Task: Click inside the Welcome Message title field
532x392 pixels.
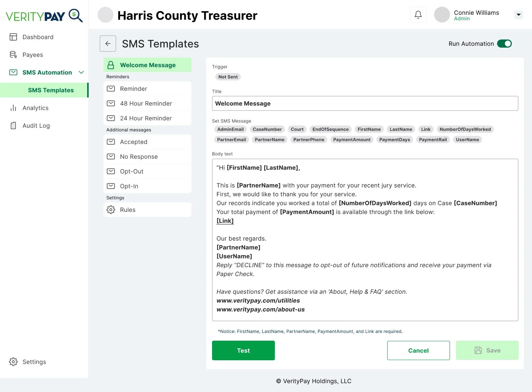Action: 365,103
